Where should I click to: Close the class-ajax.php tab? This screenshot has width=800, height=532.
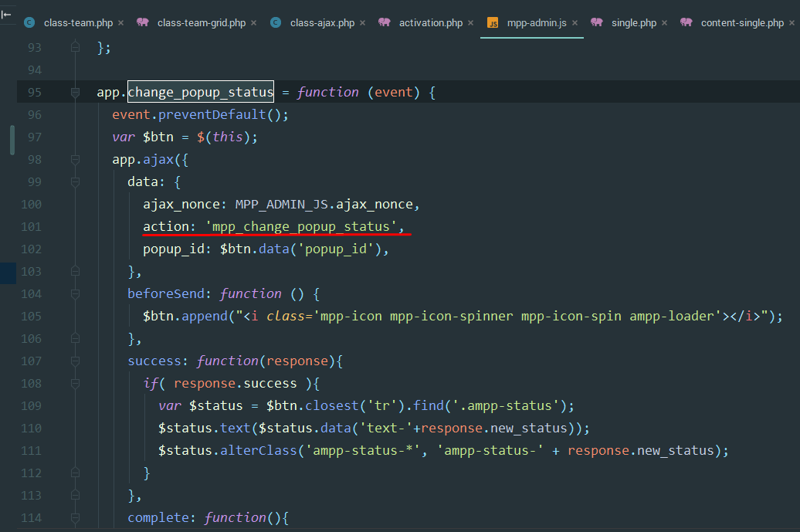362,23
